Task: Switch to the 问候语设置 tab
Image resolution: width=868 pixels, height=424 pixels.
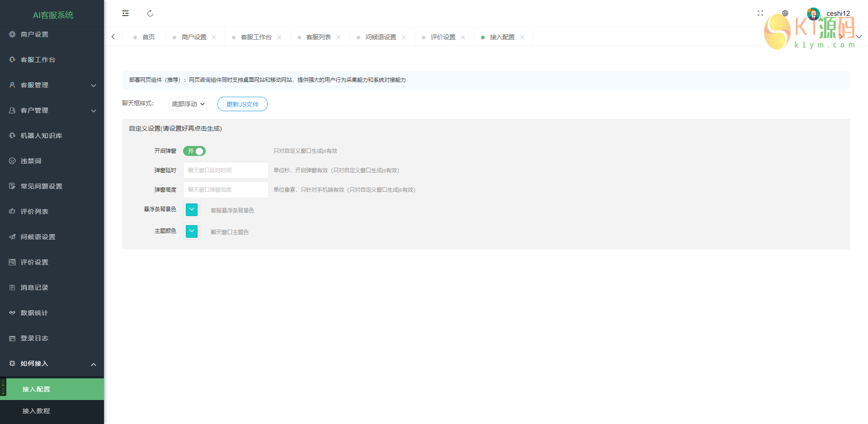Action: click(381, 37)
